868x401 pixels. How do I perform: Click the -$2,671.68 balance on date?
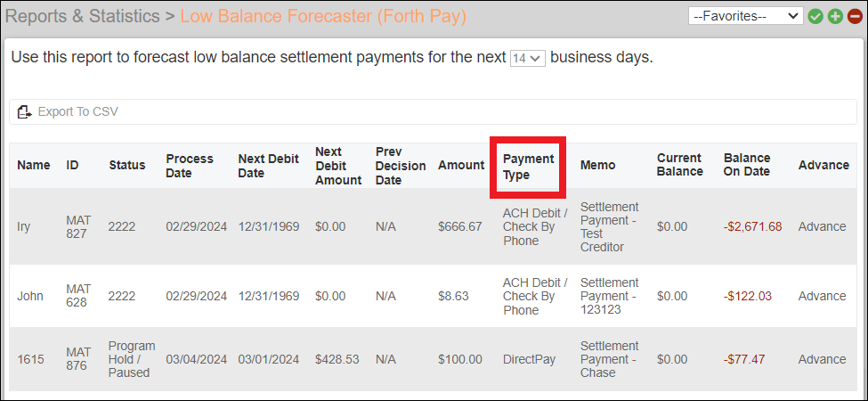(x=753, y=226)
